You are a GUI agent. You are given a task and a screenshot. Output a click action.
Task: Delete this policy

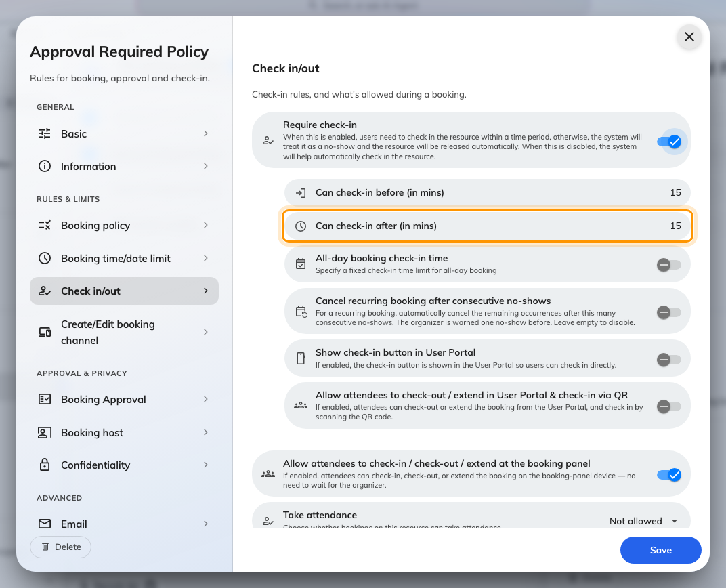pos(61,547)
